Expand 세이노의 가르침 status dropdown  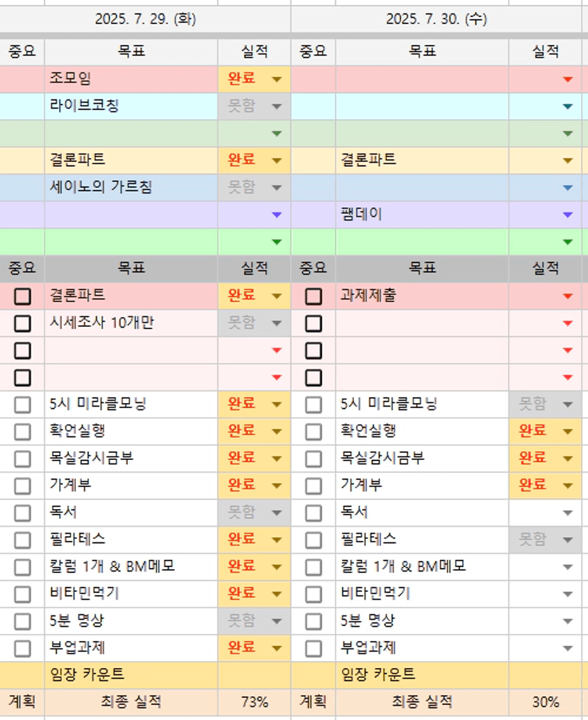pyautogui.click(x=277, y=188)
